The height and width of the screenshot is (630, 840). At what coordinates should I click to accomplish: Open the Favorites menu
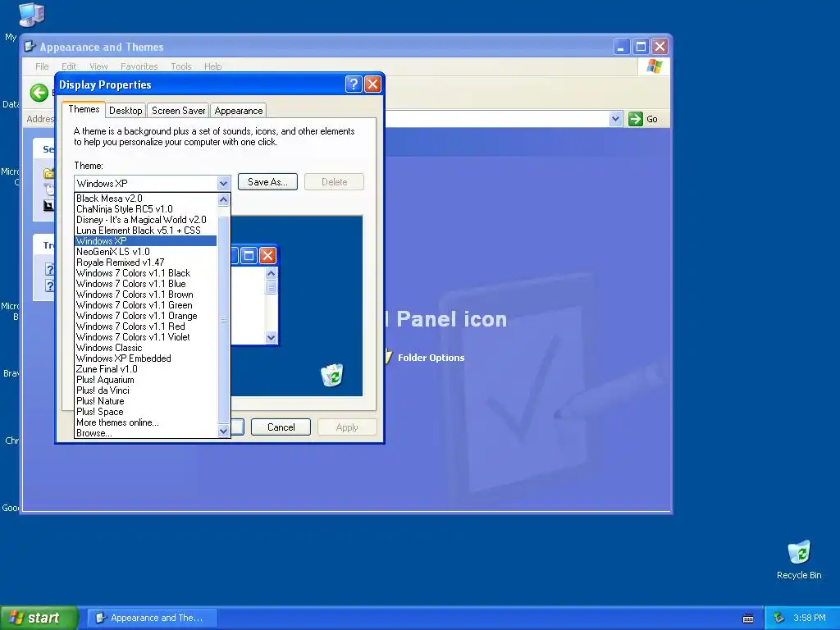(x=139, y=66)
